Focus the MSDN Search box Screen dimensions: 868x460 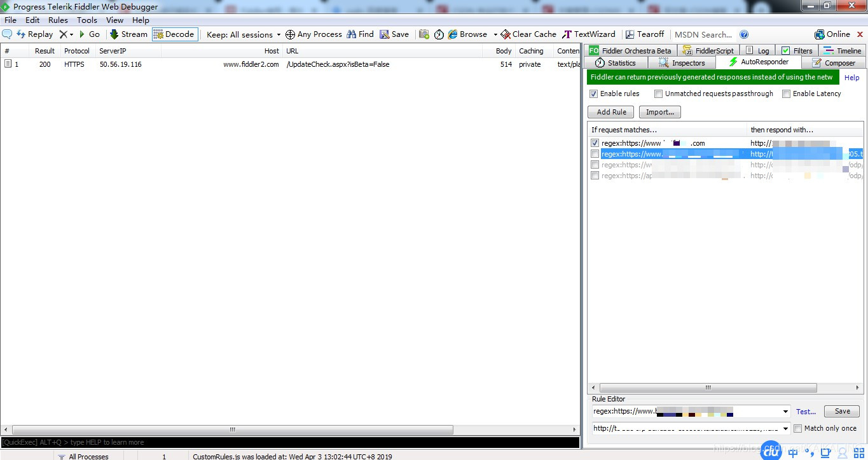pos(703,34)
